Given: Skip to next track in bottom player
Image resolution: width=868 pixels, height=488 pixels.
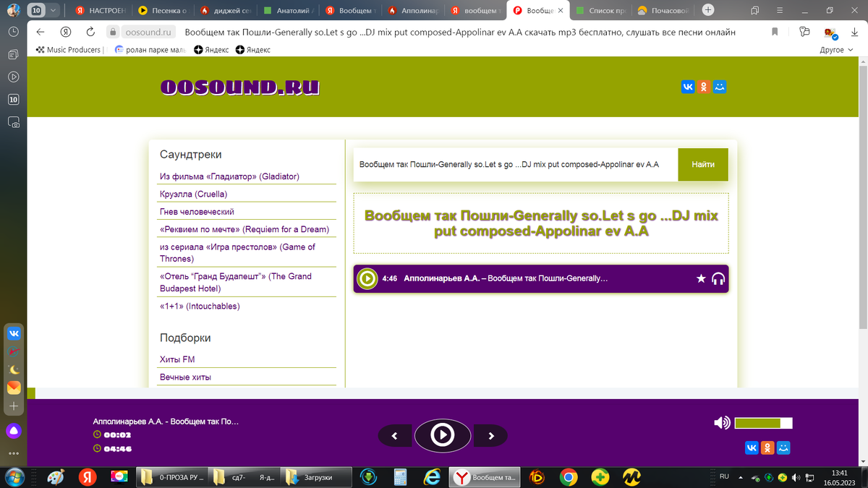Looking at the screenshot, I should (x=491, y=436).
